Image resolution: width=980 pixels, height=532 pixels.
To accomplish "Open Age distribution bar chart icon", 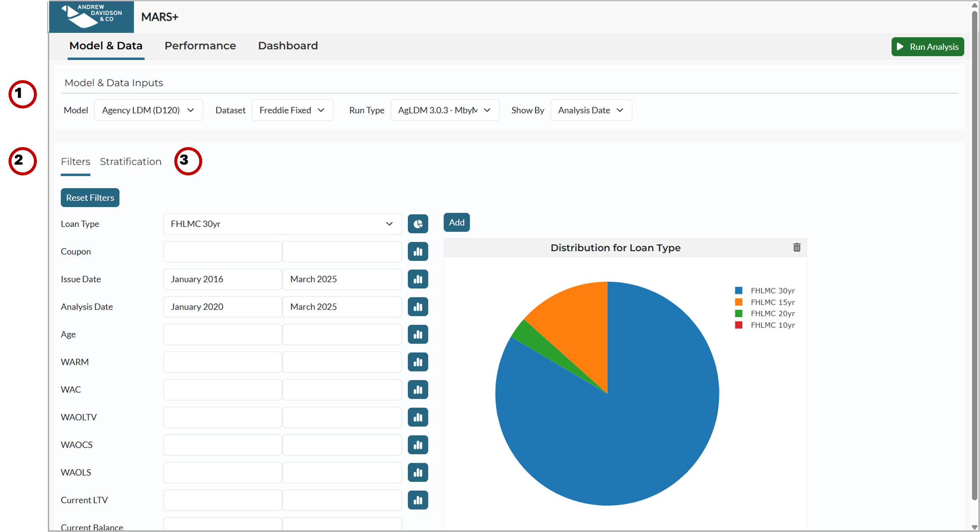I will pyautogui.click(x=418, y=334).
